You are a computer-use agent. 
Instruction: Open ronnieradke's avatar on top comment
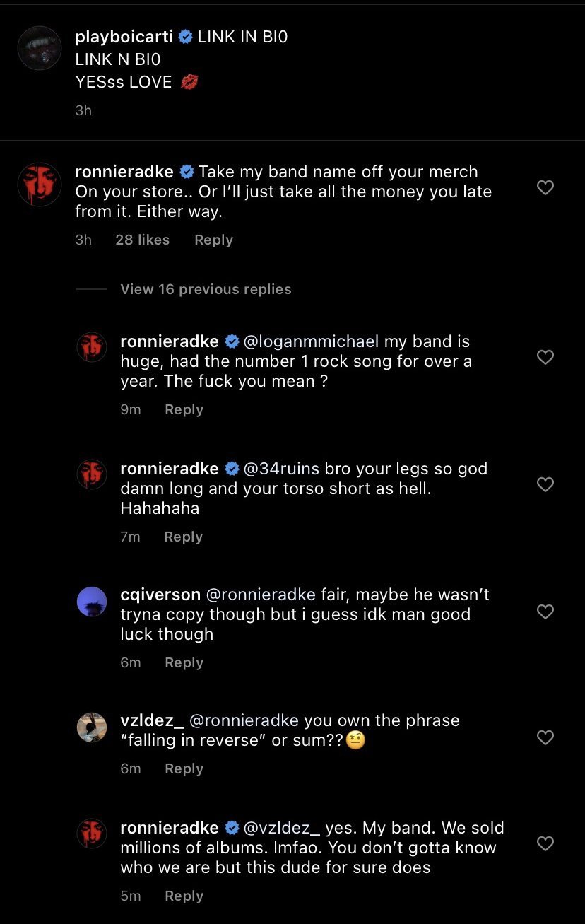[40, 185]
